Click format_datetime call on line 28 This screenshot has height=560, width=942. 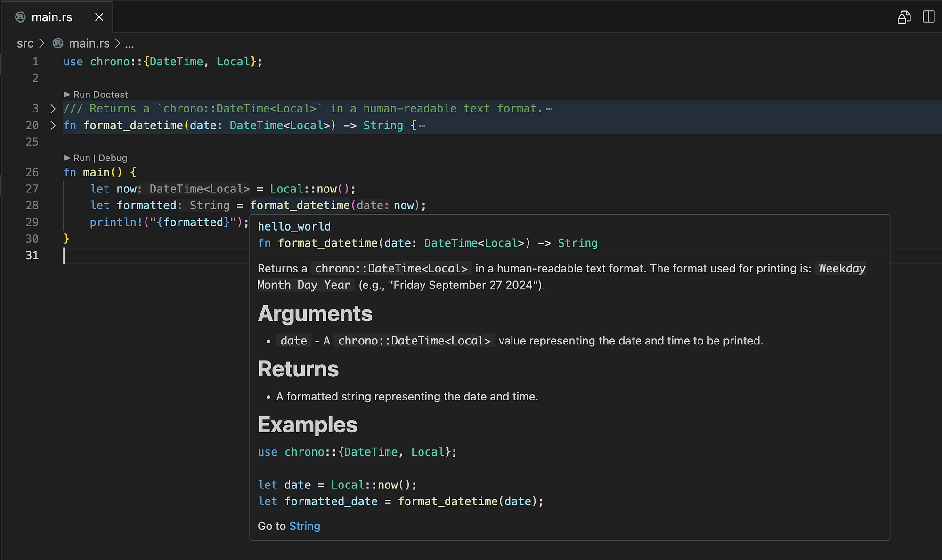pyautogui.click(x=300, y=206)
